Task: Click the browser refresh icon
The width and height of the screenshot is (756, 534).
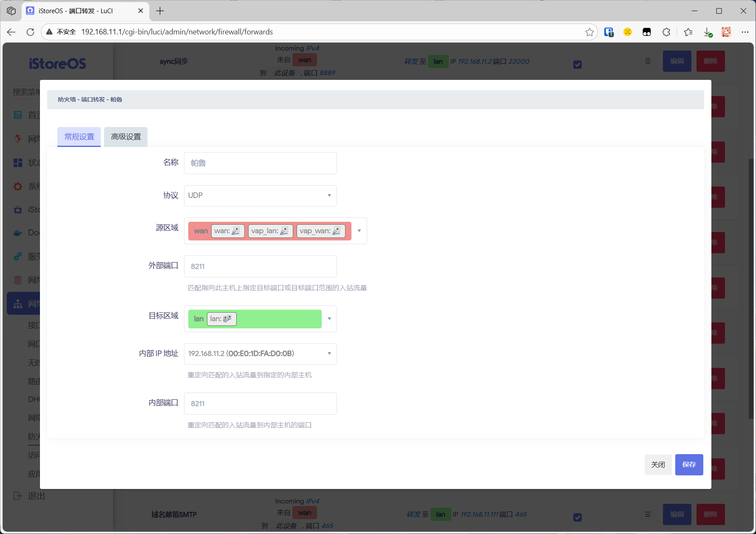Action: (30, 32)
